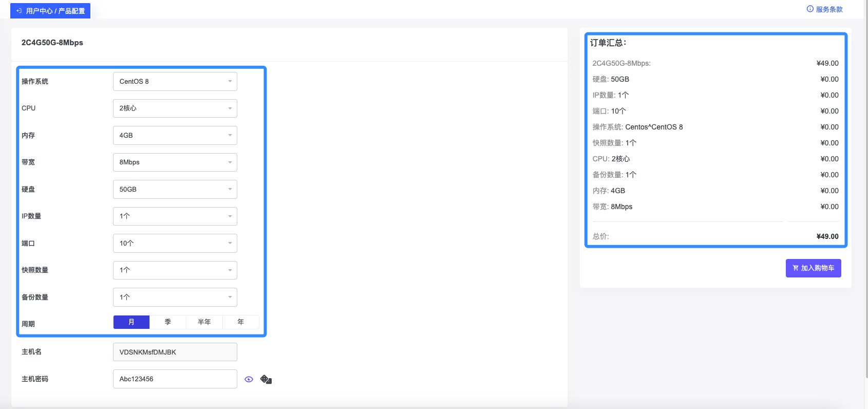The image size is (868, 409).
Task: Toggle the eye icon to show password
Action: [x=249, y=379]
